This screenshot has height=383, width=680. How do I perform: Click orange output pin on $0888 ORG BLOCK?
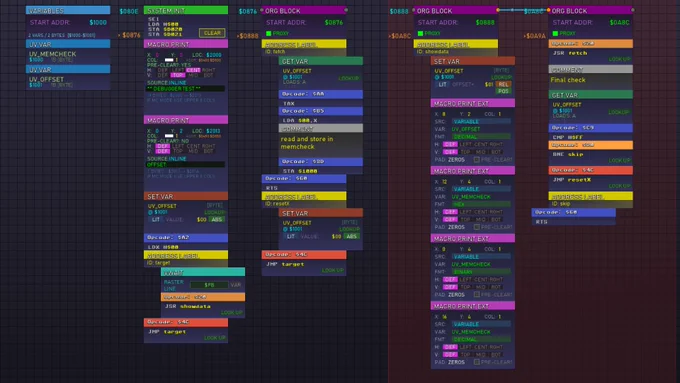(x=498, y=10)
